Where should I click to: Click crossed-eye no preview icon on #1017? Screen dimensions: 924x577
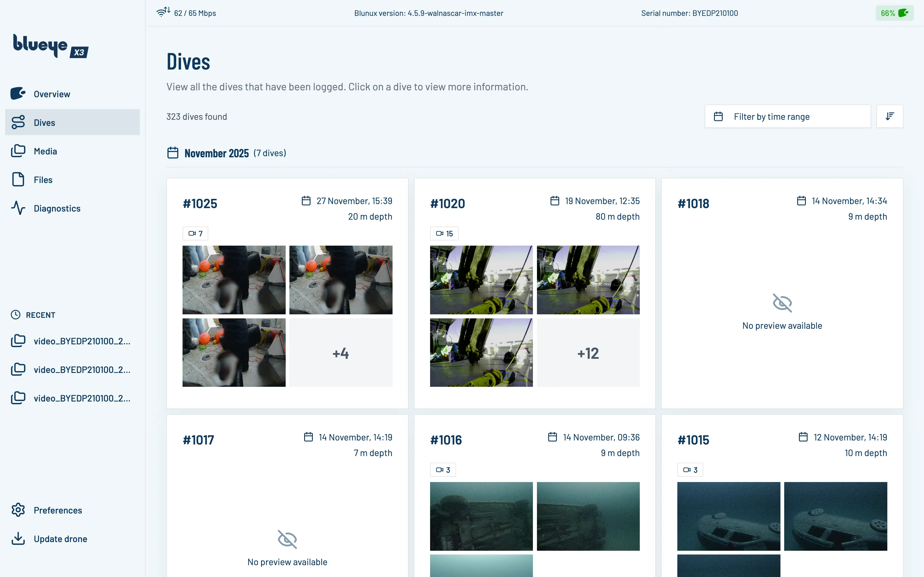point(287,539)
